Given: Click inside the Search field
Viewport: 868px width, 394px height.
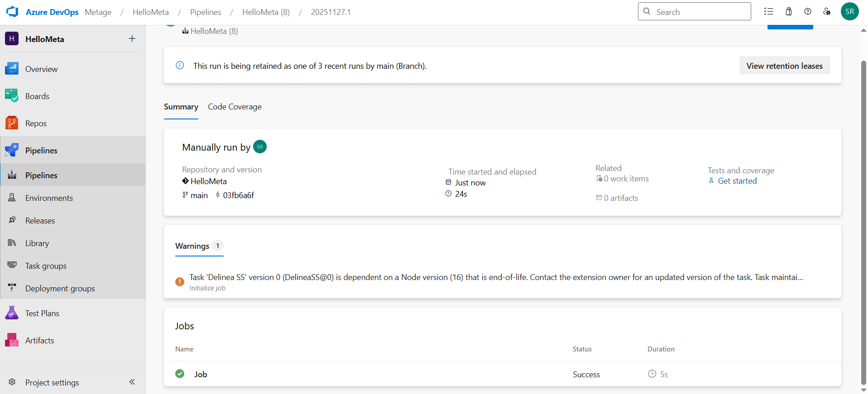Looking at the screenshot, I should [x=700, y=12].
